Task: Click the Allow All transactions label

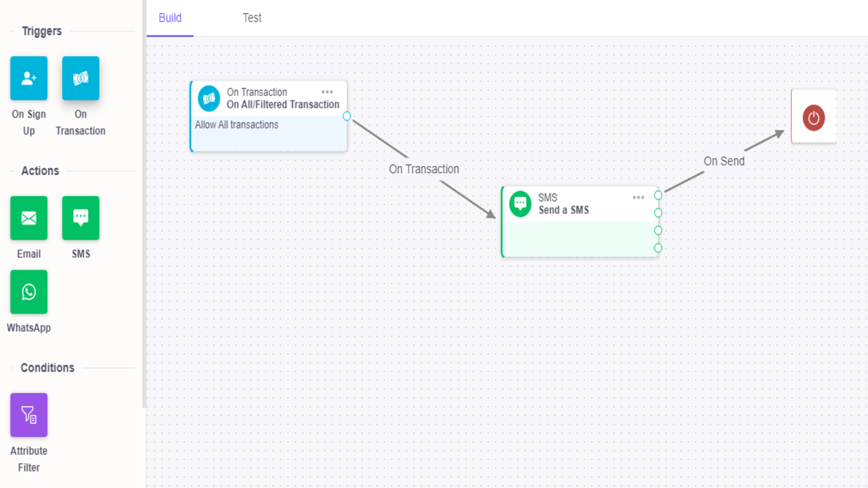Action: [x=237, y=125]
